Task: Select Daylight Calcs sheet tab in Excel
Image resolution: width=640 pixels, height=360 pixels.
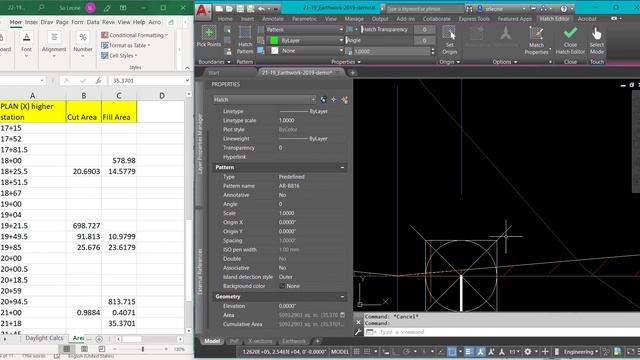Action: pos(44,338)
